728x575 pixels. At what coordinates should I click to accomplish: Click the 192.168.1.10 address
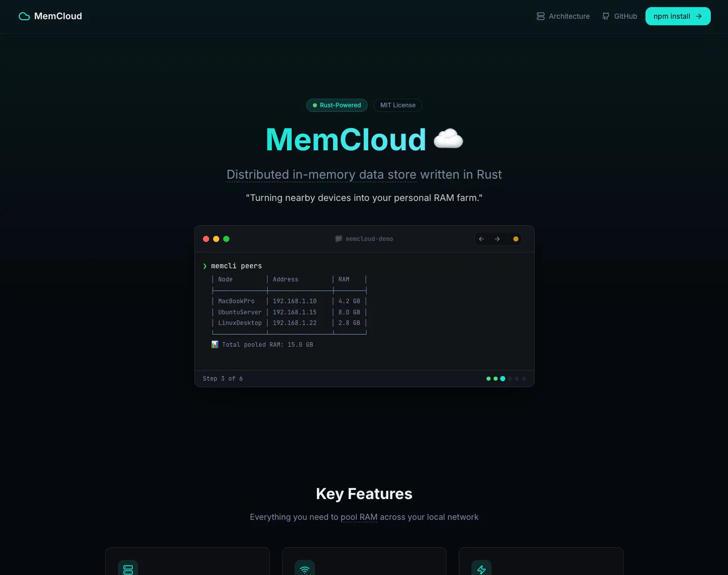click(x=295, y=301)
